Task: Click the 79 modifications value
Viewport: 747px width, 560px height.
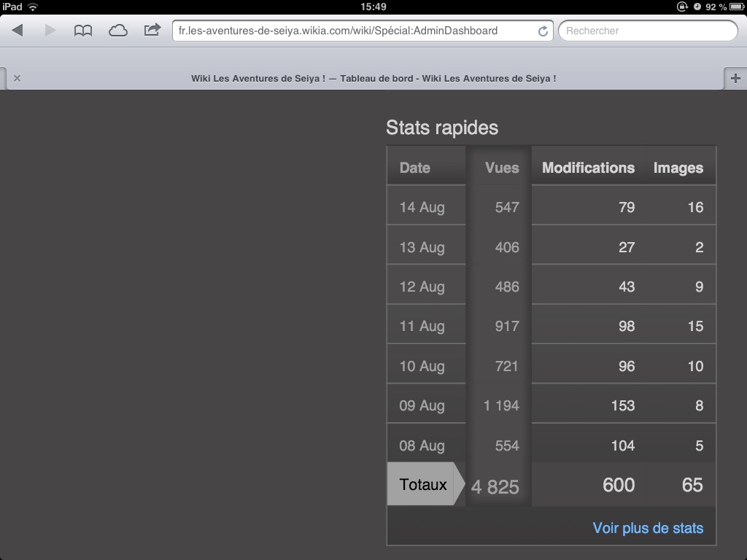Action: (x=627, y=207)
